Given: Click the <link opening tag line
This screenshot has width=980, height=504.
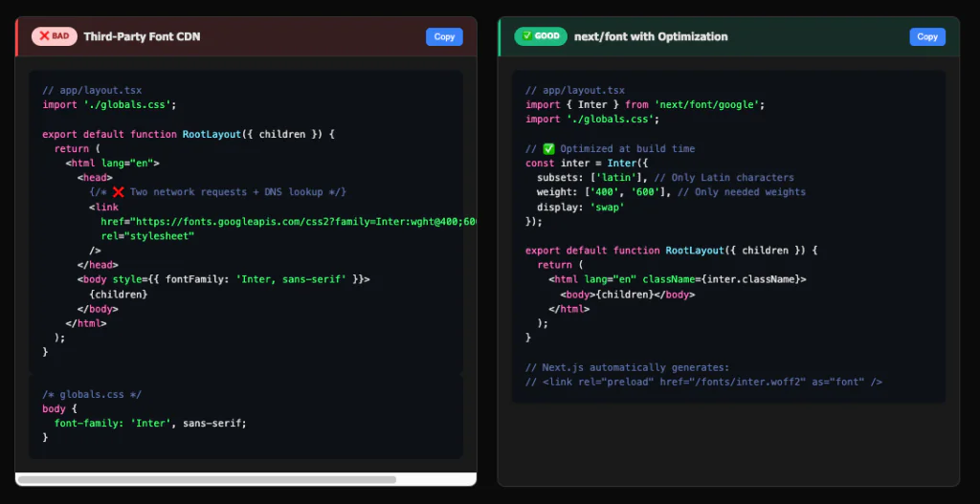Looking at the screenshot, I should (x=103, y=207).
